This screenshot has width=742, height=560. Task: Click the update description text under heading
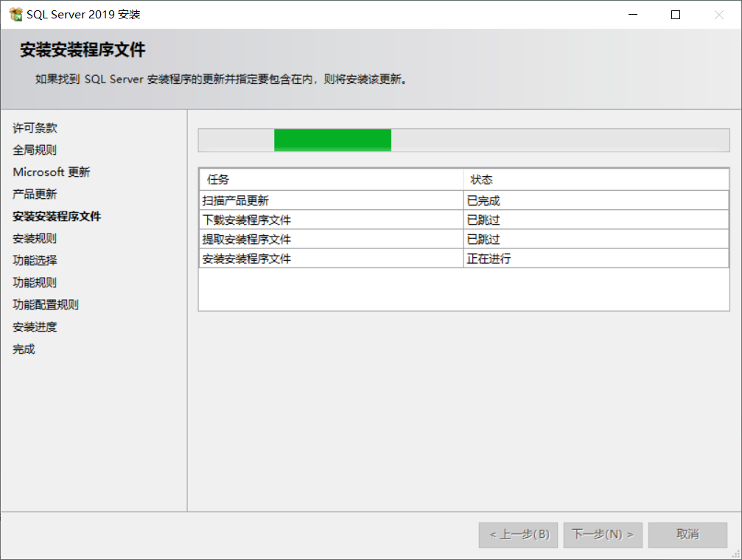[x=221, y=79]
